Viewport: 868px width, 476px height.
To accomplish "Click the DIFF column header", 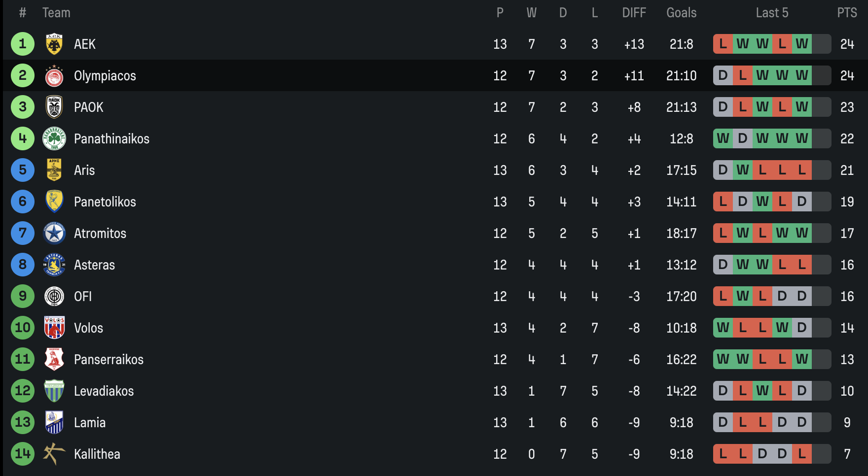I will (634, 13).
